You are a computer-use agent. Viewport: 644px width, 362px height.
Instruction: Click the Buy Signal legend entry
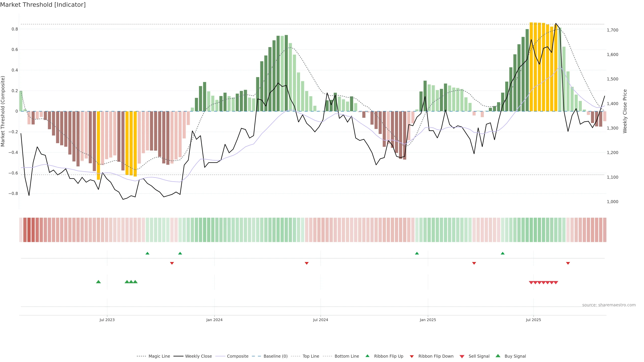coord(515,356)
